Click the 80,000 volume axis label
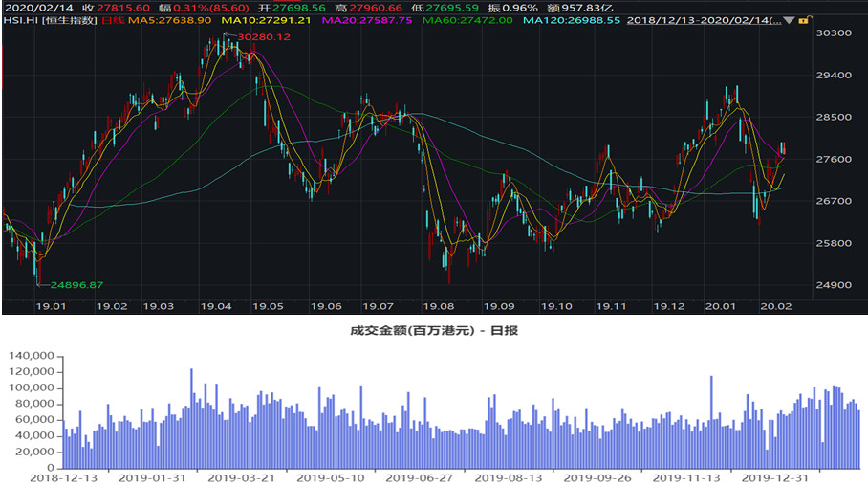The width and height of the screenshot is (868, 486). click(34, 404)
